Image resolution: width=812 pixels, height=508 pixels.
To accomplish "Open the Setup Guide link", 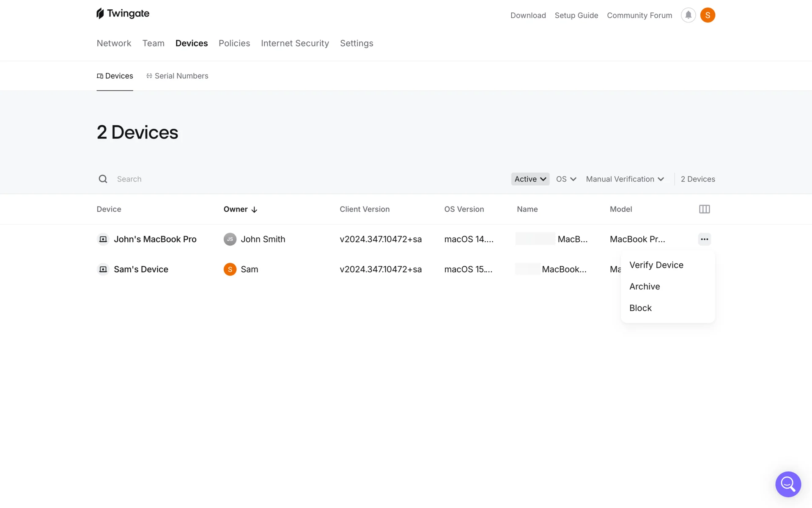I will [x=576, y=15].
